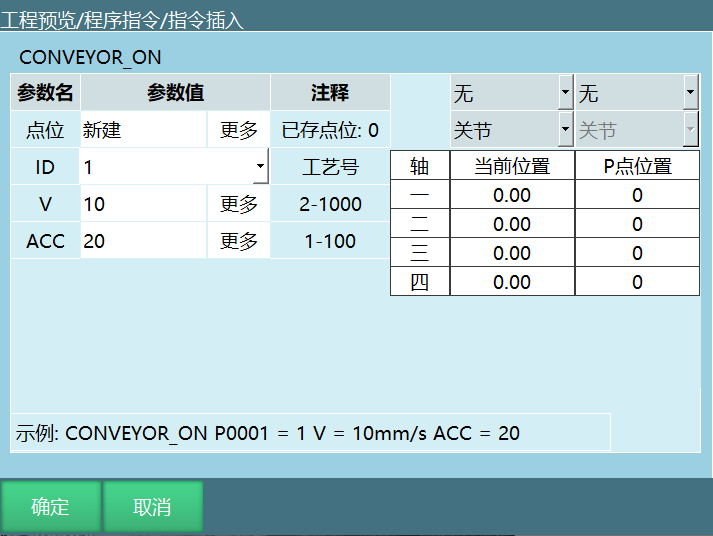Click 更多 button in the 点位 row
The width and height of the screenshot is (713, 536).
(x=239, y=130)
